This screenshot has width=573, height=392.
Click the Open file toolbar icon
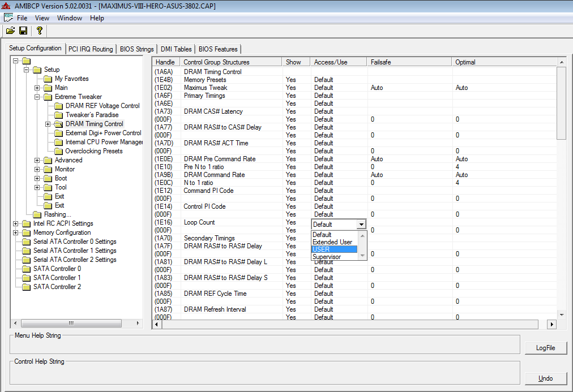click(x=10, y=31)
